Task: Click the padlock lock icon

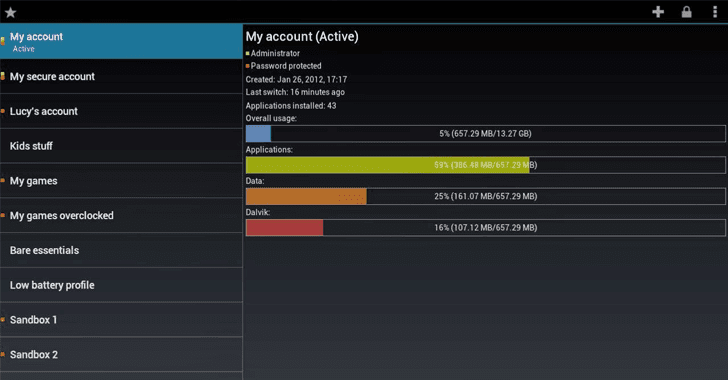Action: (686, 12)
